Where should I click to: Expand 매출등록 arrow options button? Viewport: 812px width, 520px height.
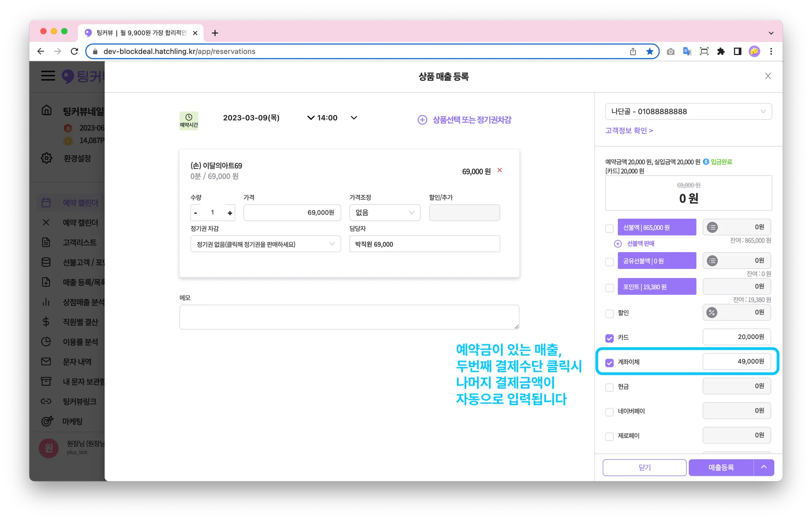click(x=764, y=467)
